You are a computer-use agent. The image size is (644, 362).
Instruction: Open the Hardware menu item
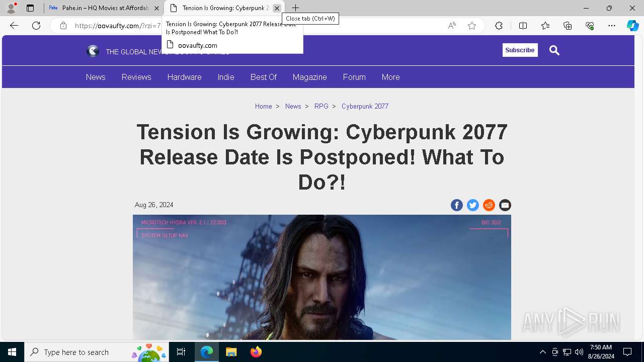[184, 77]
